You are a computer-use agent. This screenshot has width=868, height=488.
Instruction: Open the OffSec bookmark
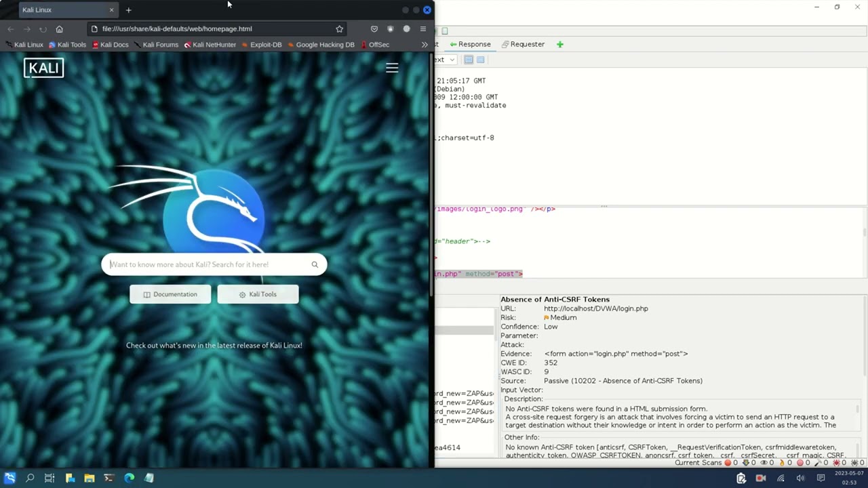click(x=375, y=45)
